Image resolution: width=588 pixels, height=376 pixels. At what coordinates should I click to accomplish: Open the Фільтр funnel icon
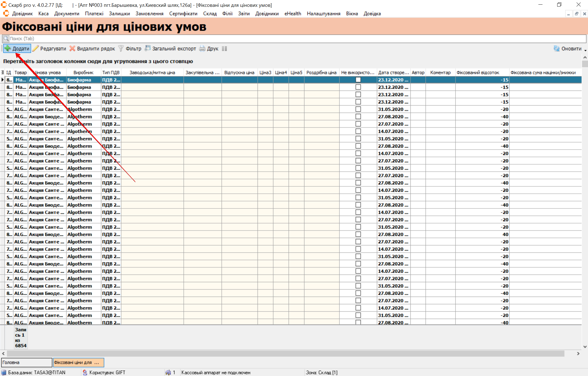point(121,48)
